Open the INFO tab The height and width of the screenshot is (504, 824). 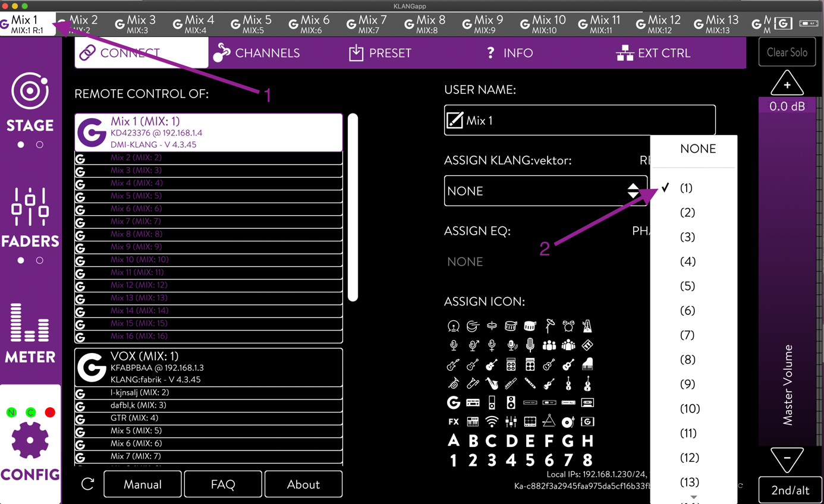coord(510,53)
